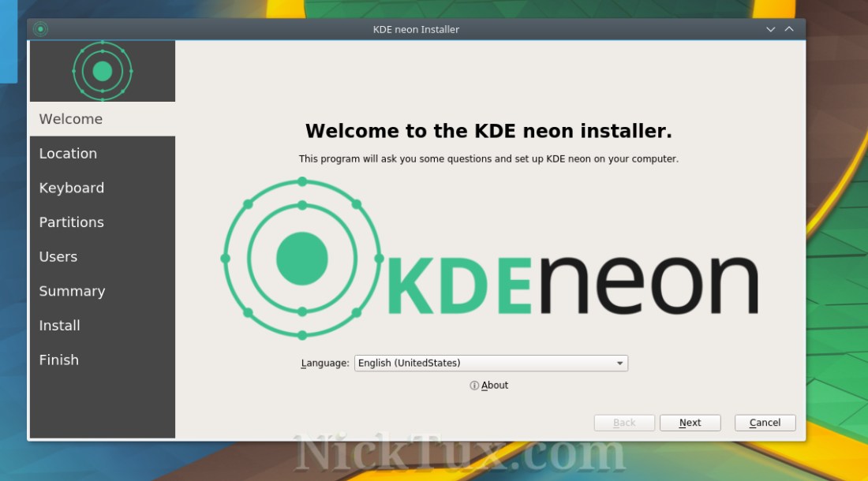This screenshot has width=868, height=481.
Task: Click the greyed-out Back button
Action: 624,423
